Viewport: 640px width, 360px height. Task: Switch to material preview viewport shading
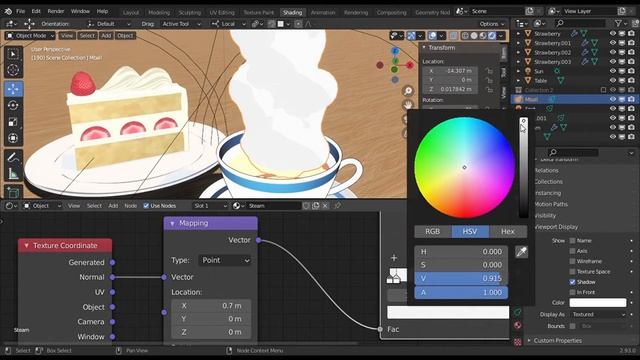click(x=483, y=36)
